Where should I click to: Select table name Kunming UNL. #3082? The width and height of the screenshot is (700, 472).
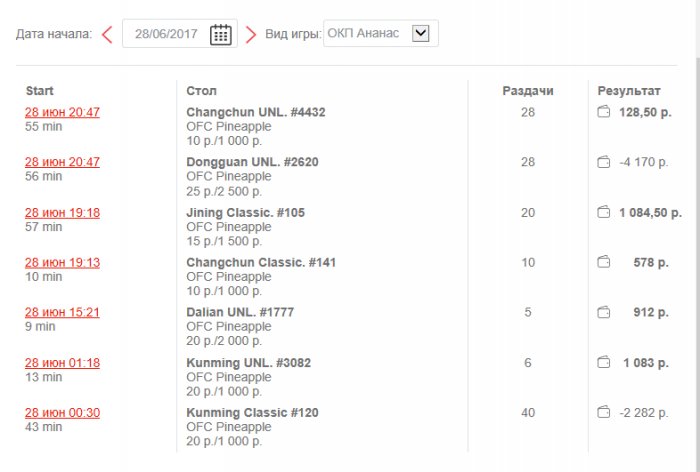coord(249,363)
